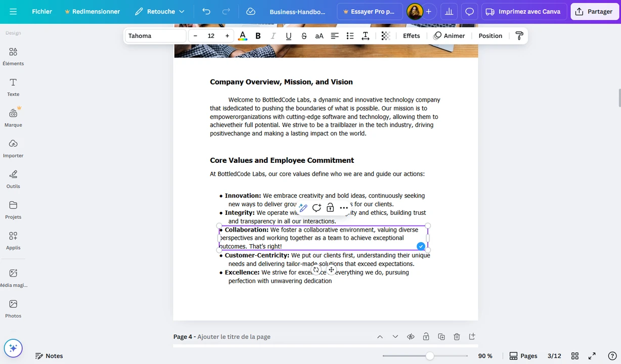Edit the Page 4 title field

234,337
